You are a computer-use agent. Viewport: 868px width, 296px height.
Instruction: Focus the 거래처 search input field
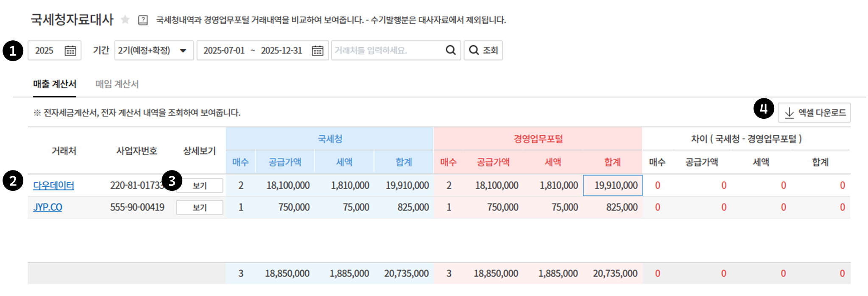[386, 50]
